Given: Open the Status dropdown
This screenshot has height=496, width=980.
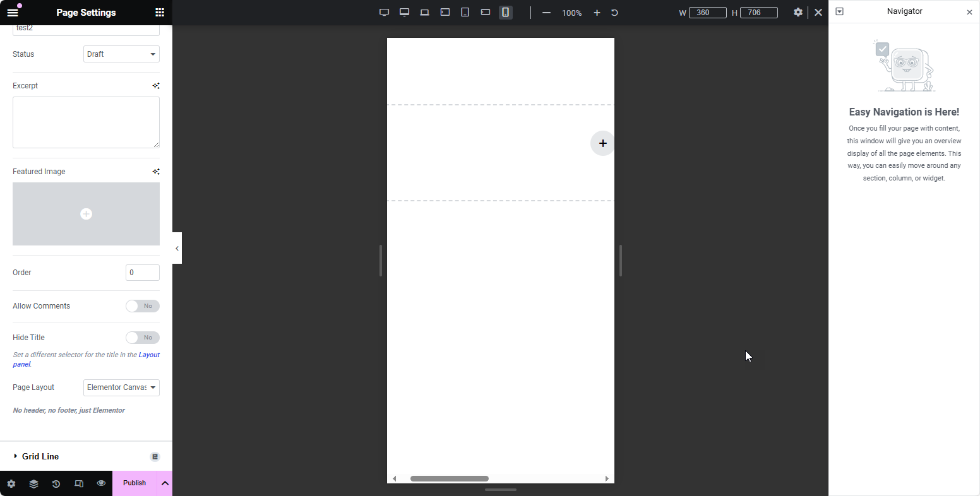Looking at the screenshot, I should click(121, 54).
